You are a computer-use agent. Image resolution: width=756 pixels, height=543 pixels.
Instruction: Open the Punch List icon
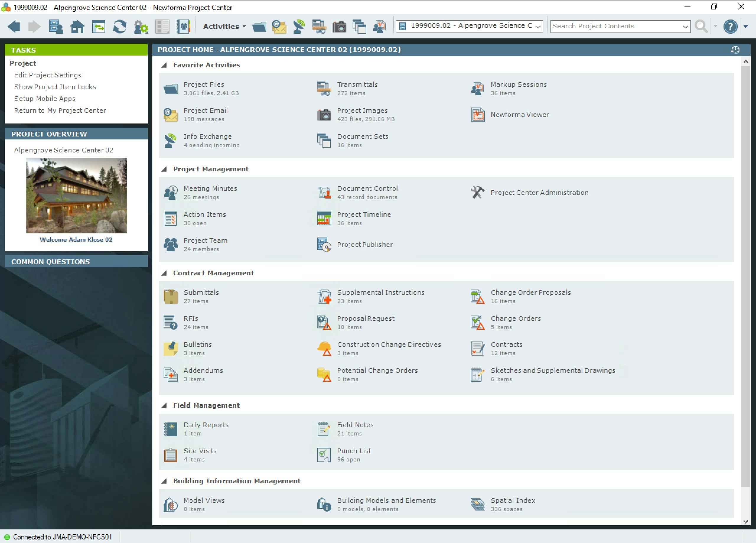[324, 455]
